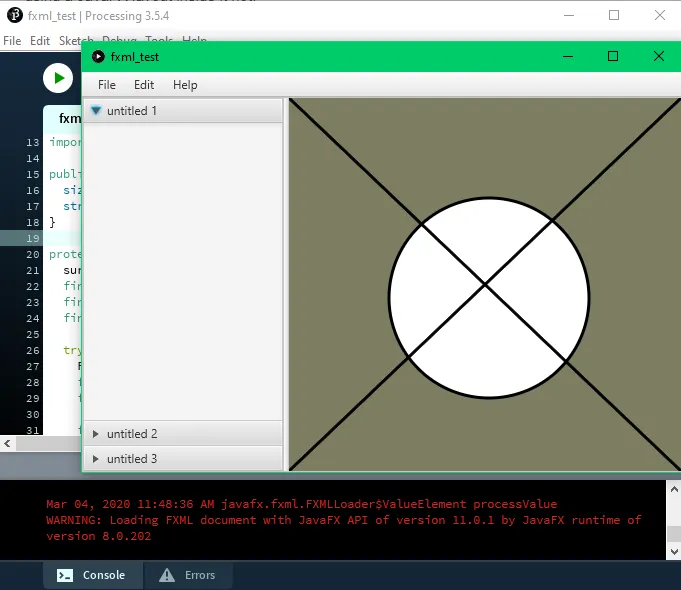Open the Help menu in fxml_test window
The height and width of the screenshot is (590, 681).
(185, 85)
